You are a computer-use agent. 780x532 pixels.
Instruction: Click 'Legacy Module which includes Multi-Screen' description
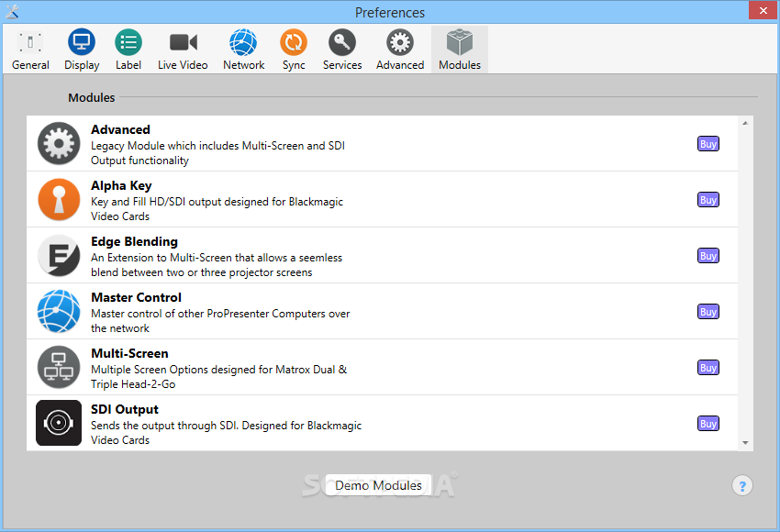click(217, 153)
